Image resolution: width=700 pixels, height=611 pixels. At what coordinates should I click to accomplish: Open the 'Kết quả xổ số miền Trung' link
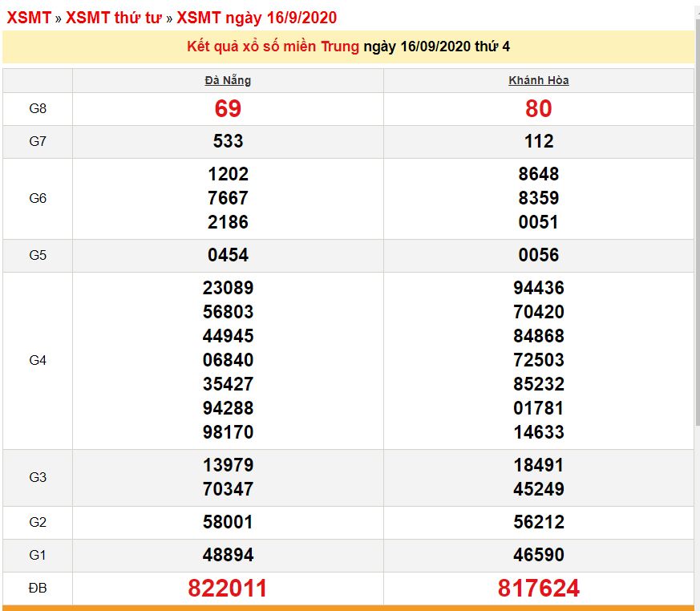pyautogui.click(x=273, y=47)
